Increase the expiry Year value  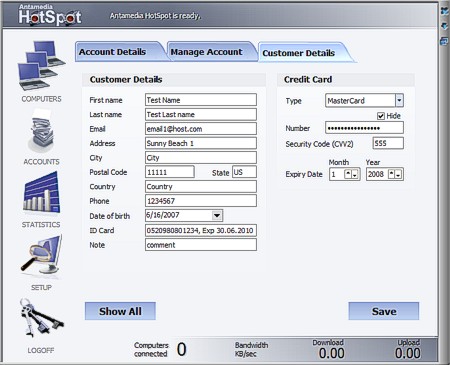[x=392, y=174]
